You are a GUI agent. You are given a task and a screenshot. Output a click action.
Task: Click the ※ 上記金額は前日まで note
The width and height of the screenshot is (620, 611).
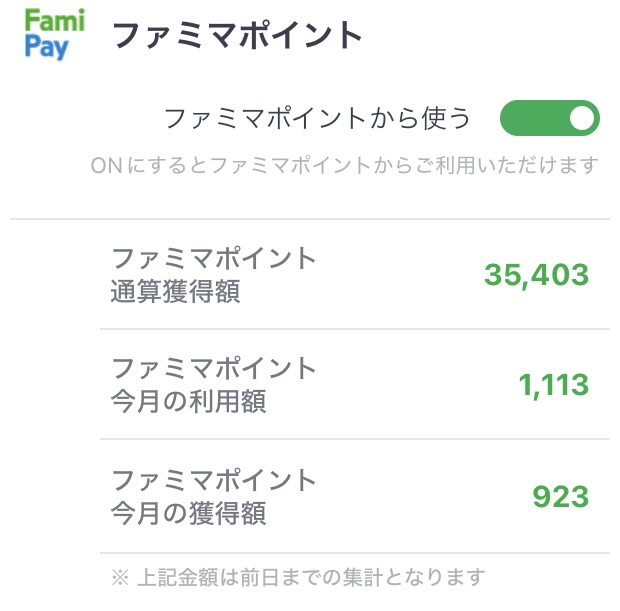tap(298, 577)
